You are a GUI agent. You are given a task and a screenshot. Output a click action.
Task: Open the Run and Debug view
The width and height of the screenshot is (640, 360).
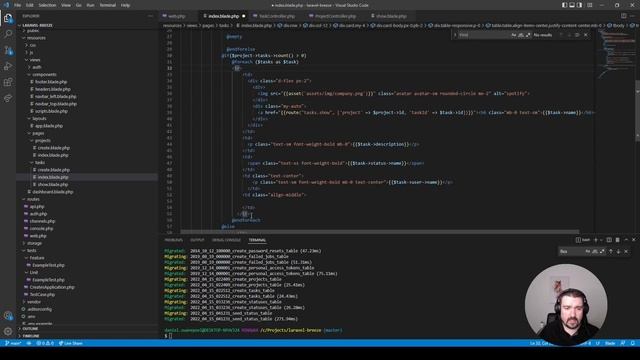pos(8,66)
